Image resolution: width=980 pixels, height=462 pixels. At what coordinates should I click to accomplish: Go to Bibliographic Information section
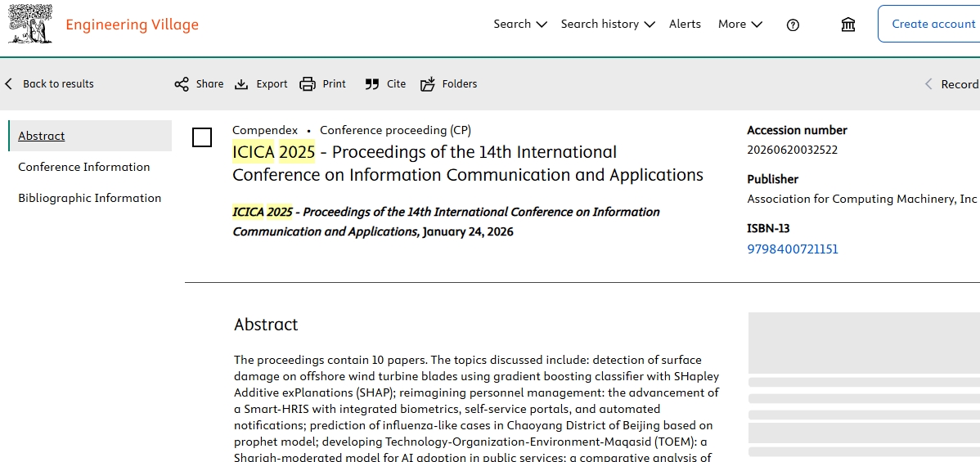(90, 198)
